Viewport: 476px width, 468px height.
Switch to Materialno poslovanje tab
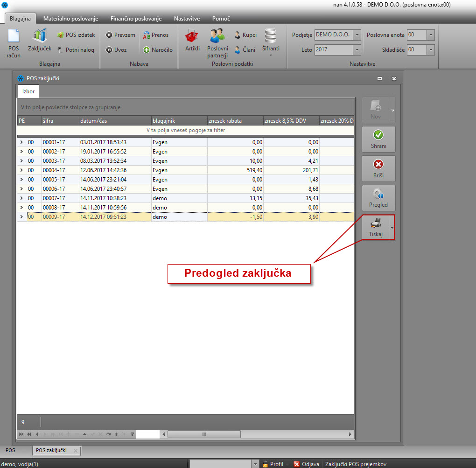tap(70, 19)
